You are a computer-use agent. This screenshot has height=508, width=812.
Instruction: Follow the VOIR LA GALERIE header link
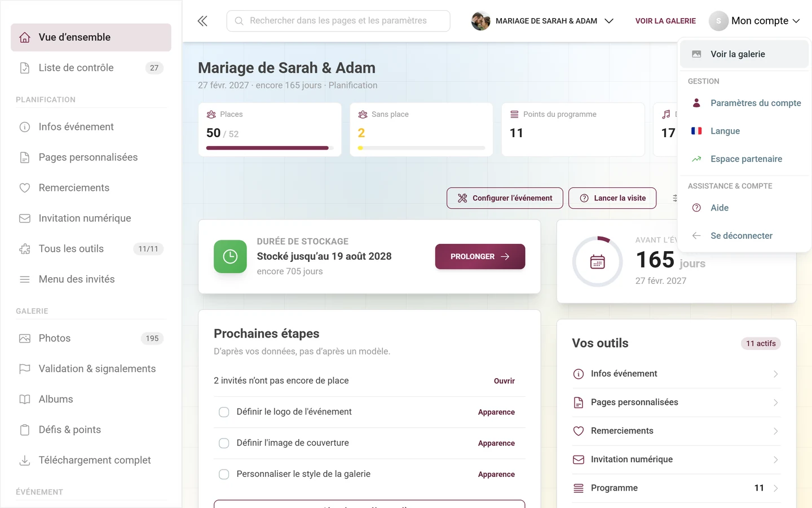pos(665,21)
